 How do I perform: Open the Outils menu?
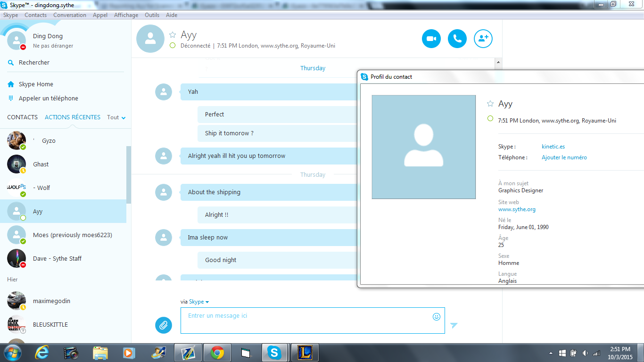(152, 15)
